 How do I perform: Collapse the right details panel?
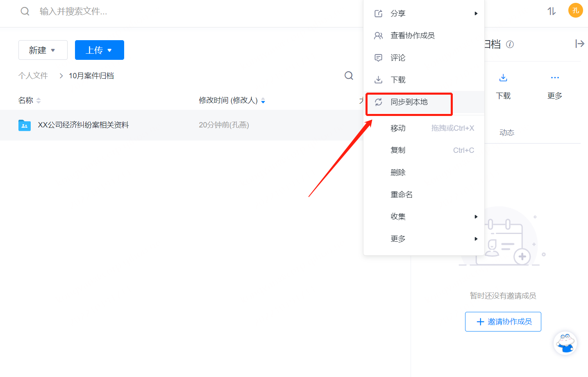(579, 44)
